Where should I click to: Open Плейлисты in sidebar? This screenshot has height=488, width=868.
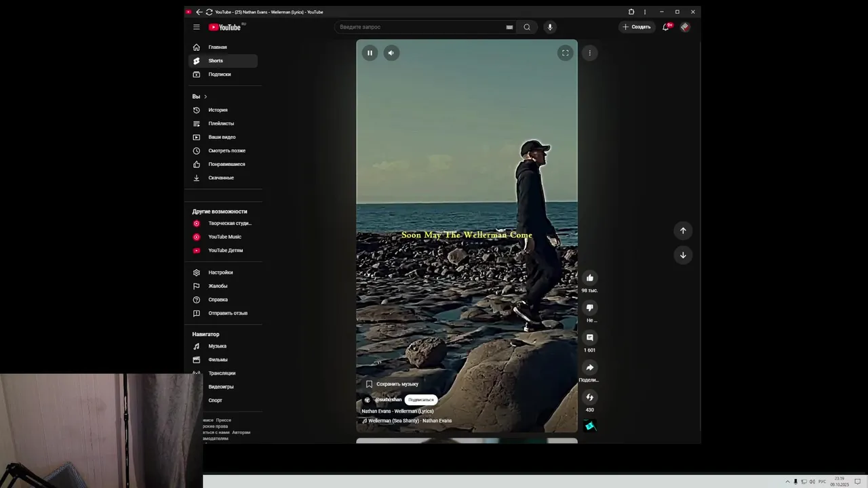(x=223, y=123)
